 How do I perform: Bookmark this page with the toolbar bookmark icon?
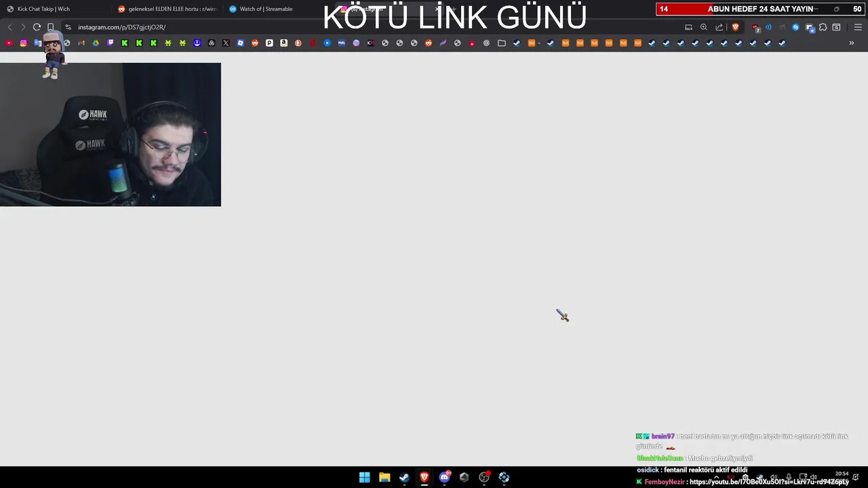(51, 27)
